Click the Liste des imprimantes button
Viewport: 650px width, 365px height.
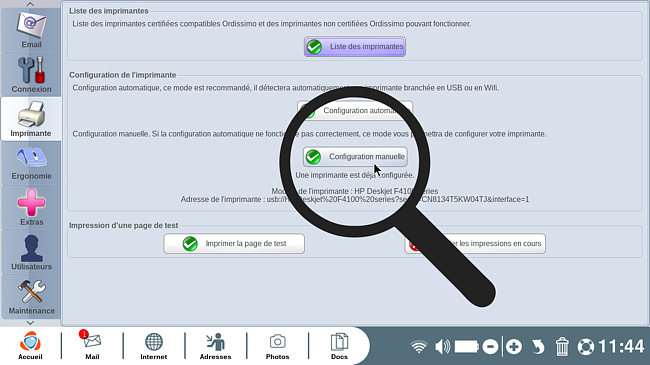(355, 46)
